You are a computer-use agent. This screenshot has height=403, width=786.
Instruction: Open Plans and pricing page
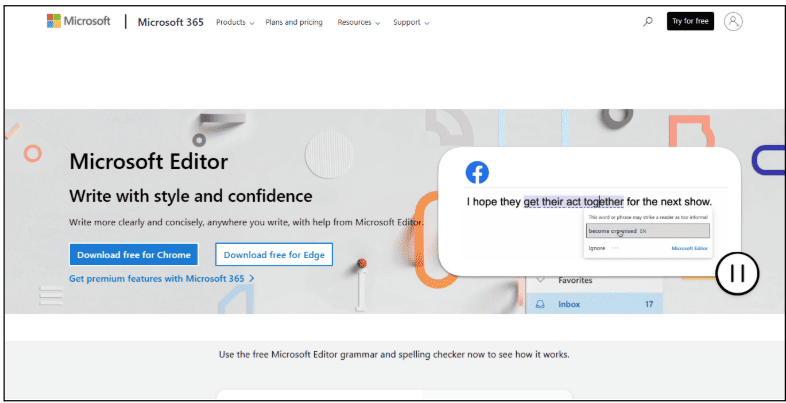coord(294,22)
